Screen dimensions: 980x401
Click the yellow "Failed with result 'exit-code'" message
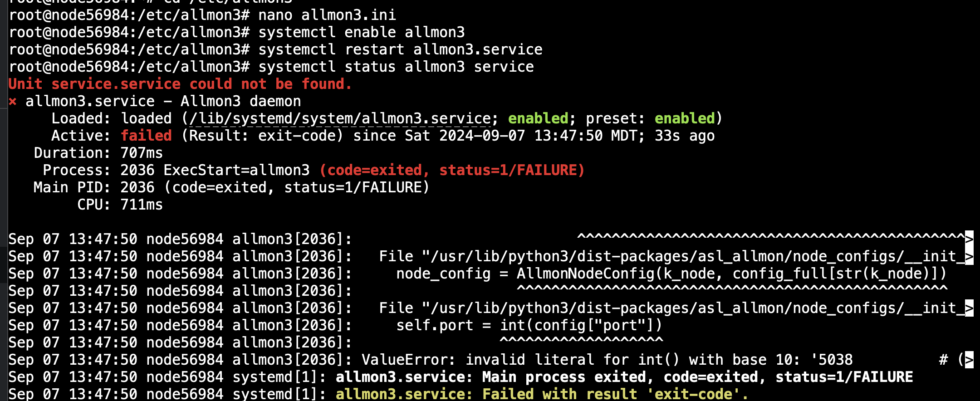[x=542, y=394]
